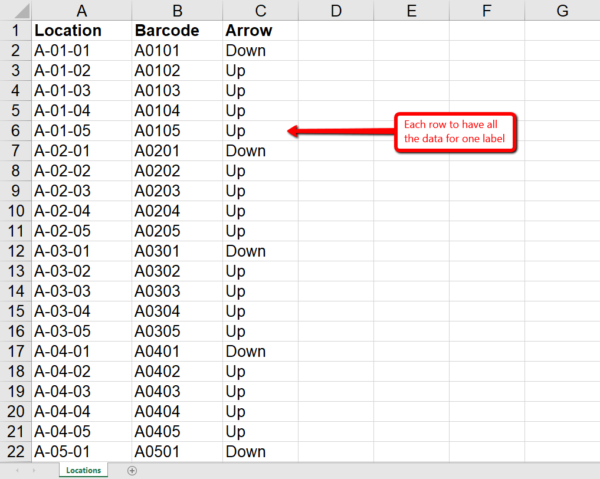This screenshot has width=600, height=479.
Task: Click the select-all corner of the grid
Action: 15,9
